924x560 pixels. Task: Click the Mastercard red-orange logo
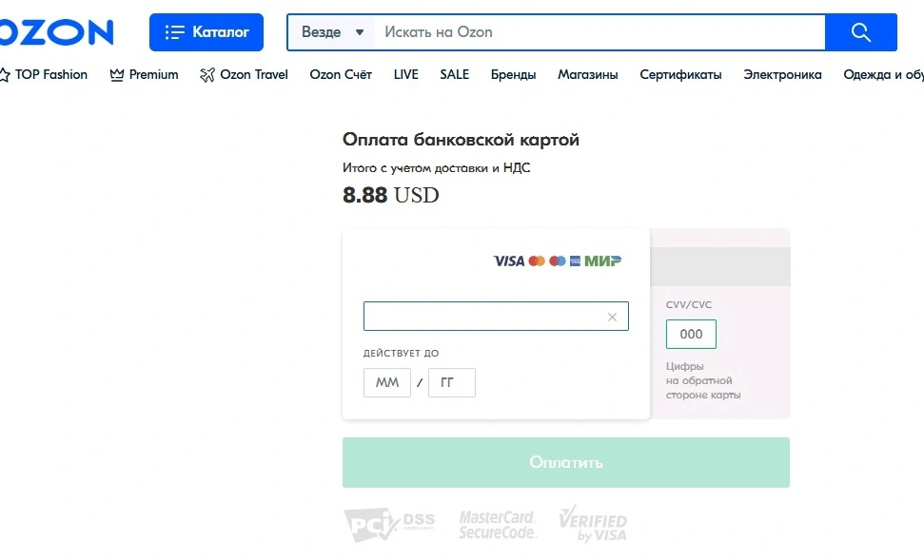537,261
